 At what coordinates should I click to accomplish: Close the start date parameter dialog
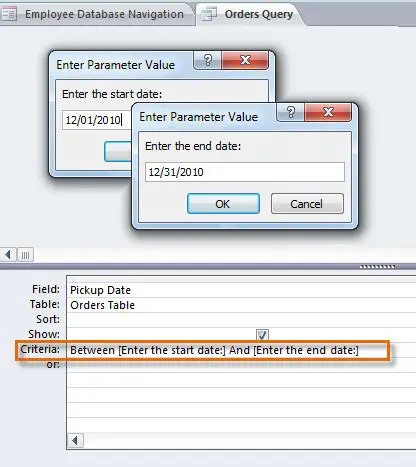coord(245,60)
